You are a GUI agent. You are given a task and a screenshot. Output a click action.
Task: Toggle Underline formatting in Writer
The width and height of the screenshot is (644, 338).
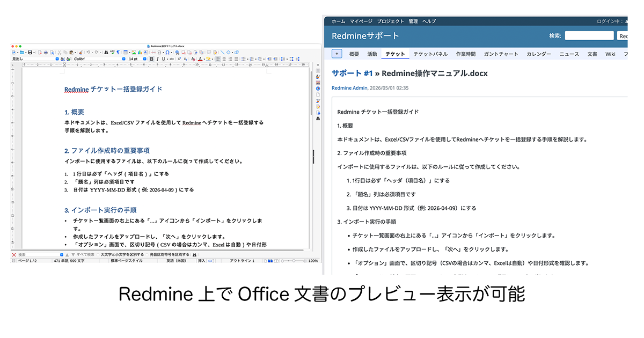(164, 59)
